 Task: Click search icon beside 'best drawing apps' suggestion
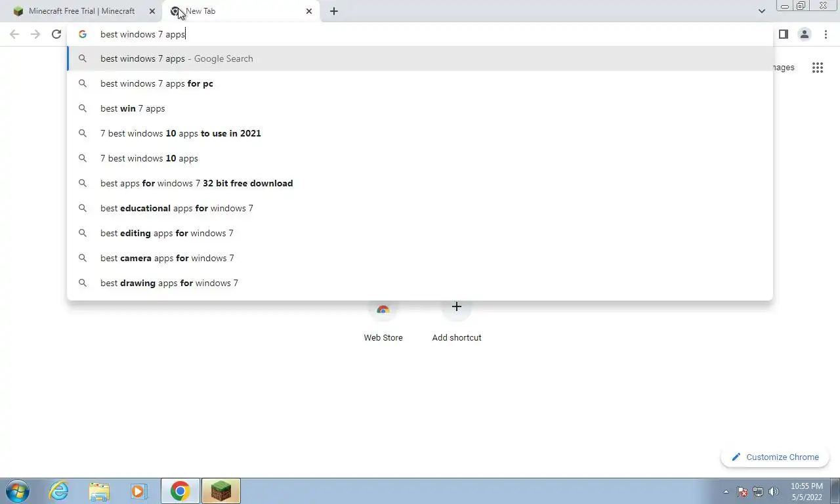click(83, 283)
